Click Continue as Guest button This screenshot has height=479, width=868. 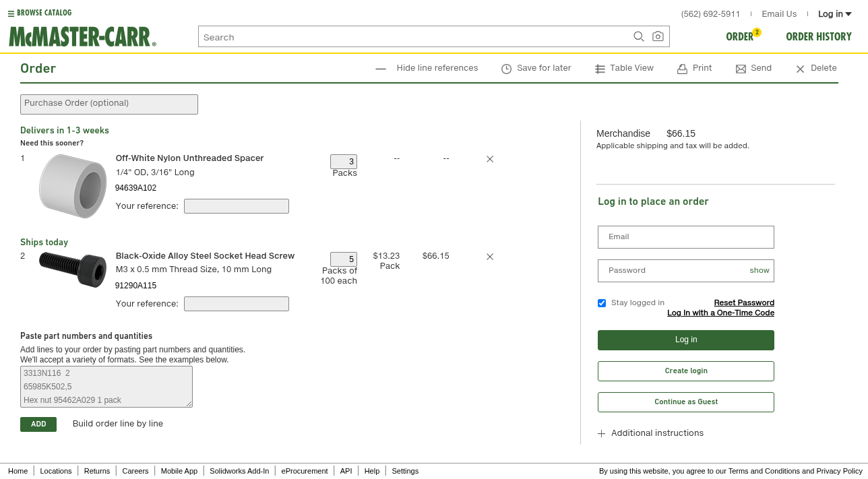686,402
